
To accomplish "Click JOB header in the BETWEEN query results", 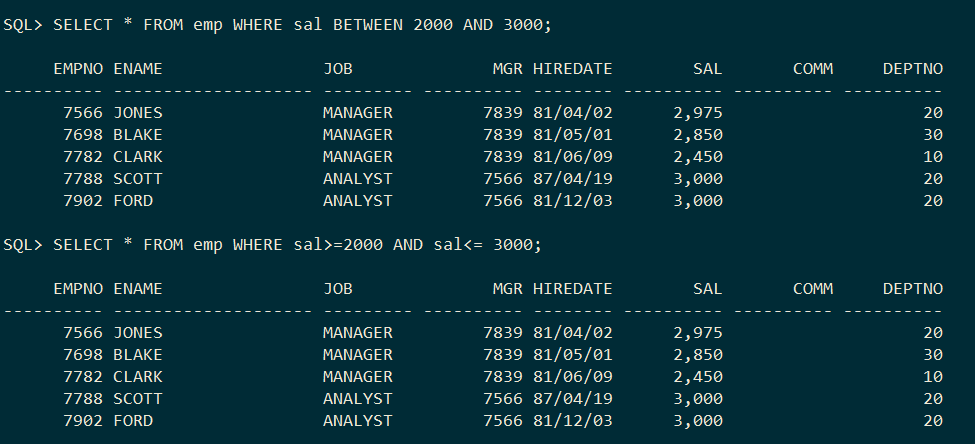I will click(338, 69).
